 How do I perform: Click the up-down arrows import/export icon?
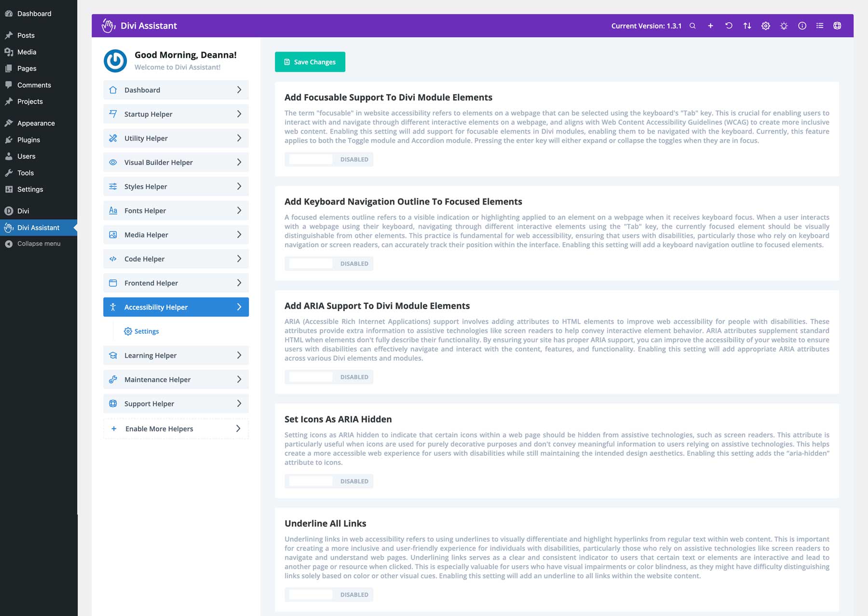coord(747,26)
